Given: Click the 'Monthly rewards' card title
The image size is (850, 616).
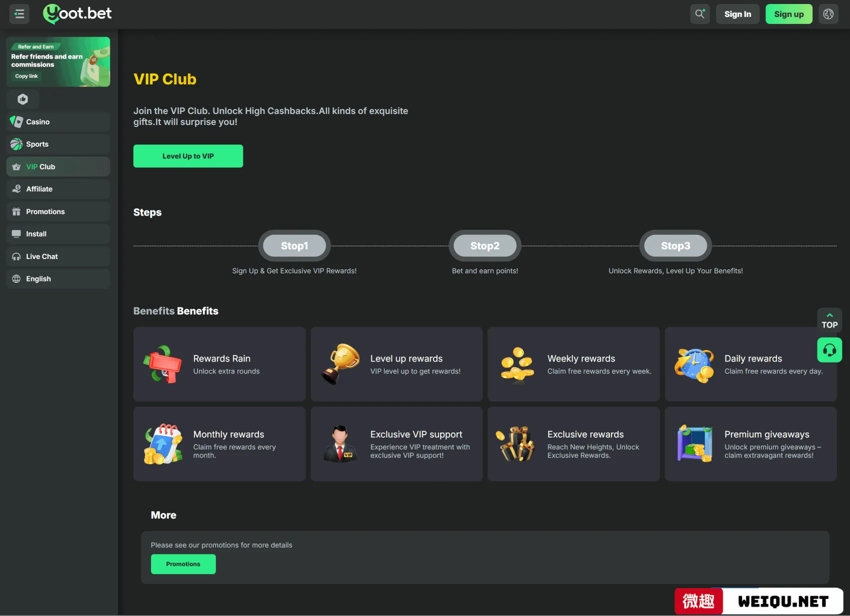Looking at the screenshot, I should coord(228,434).
